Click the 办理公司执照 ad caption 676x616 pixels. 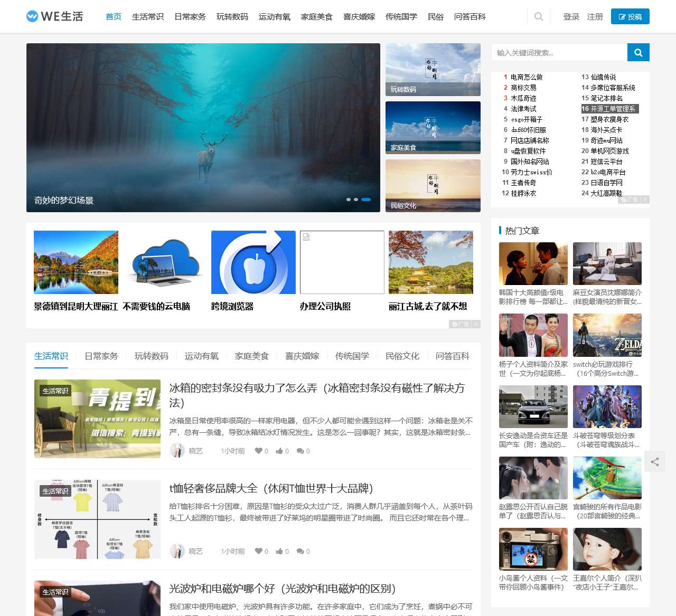(325, 306)
